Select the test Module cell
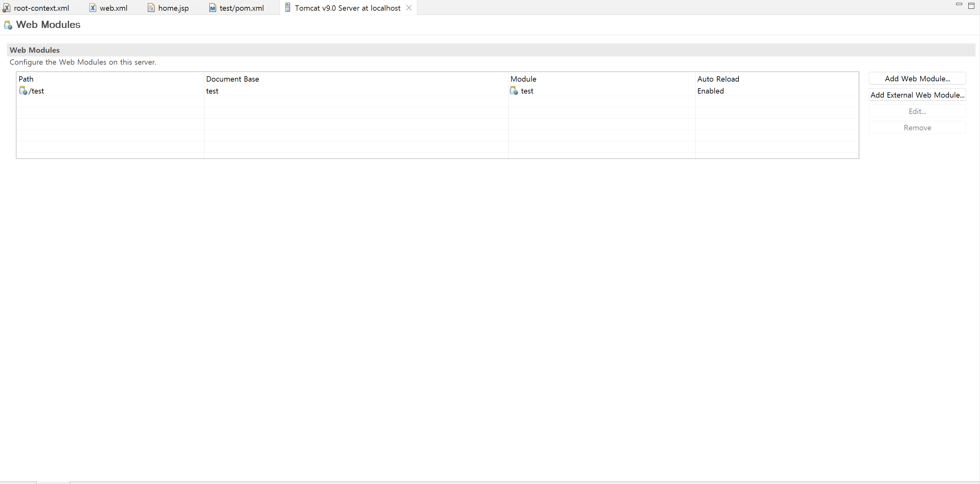This screenshot has height=484, width=980. [602, 91]
